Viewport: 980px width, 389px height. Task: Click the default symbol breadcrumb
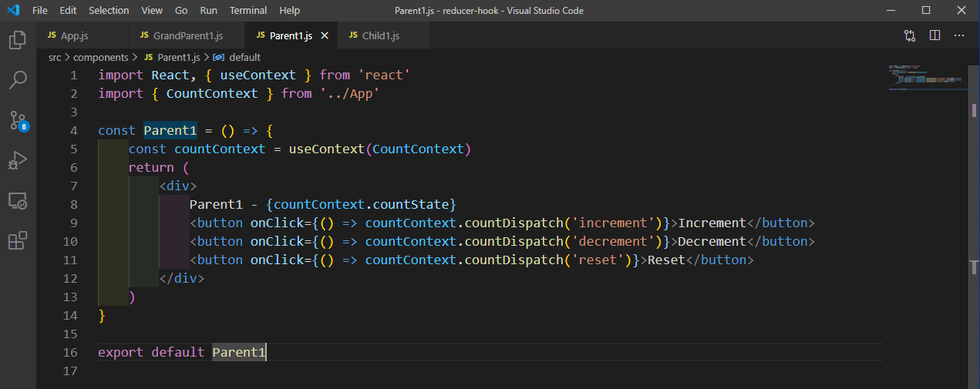(237, 57)
